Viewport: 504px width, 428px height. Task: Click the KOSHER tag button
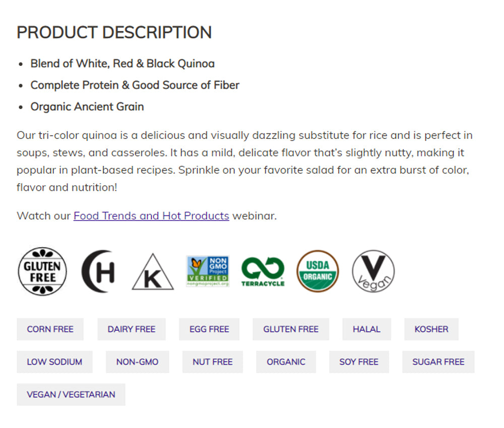point(431,329)
